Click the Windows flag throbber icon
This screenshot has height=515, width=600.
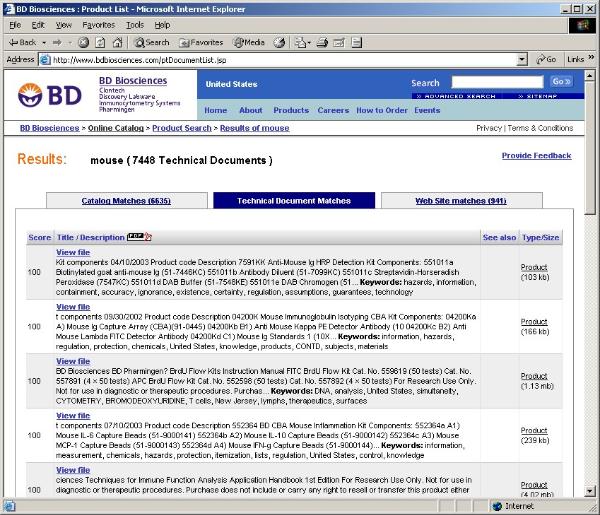click(x=582, y=25)
